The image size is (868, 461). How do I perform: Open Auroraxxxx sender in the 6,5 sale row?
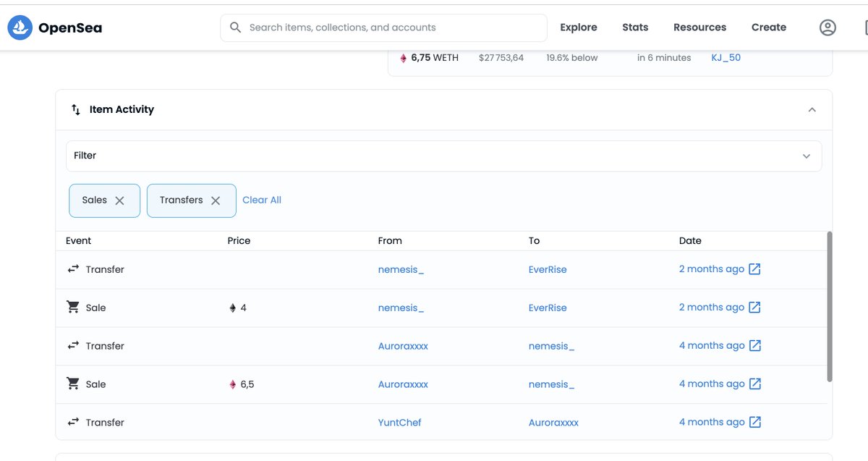point(403,384)
